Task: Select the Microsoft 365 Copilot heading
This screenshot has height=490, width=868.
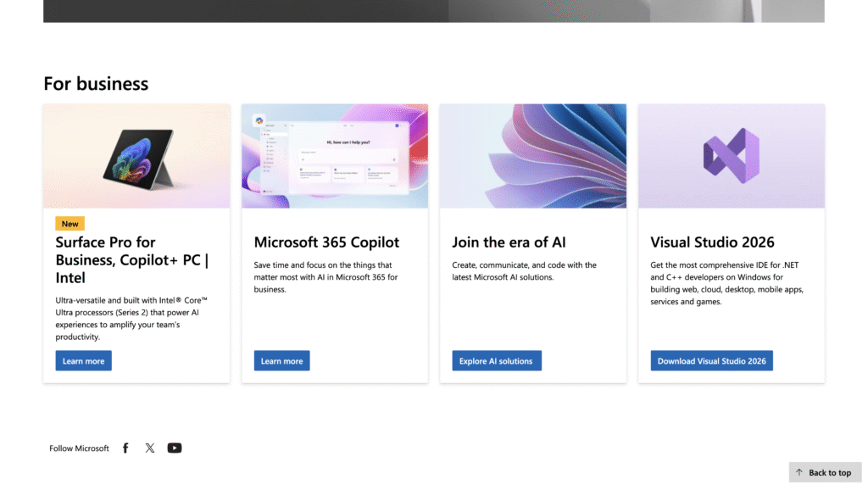Action: pos(326,242)
